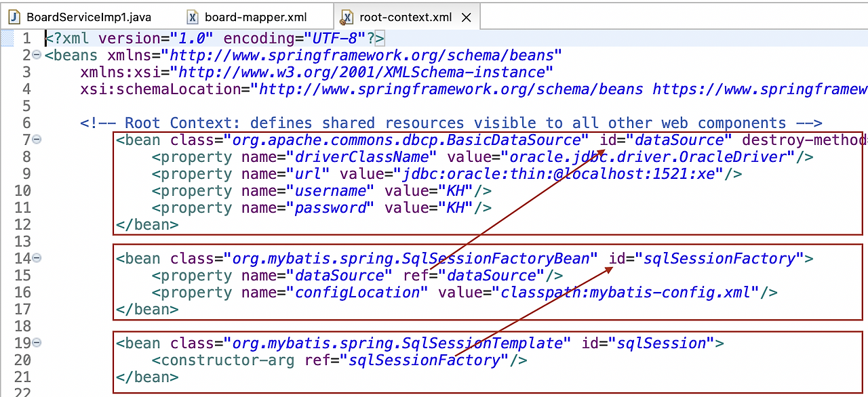This screenshot has width=868, height=397.
Task: Collapse the beans root element fold marker
Action: [37, 55]
